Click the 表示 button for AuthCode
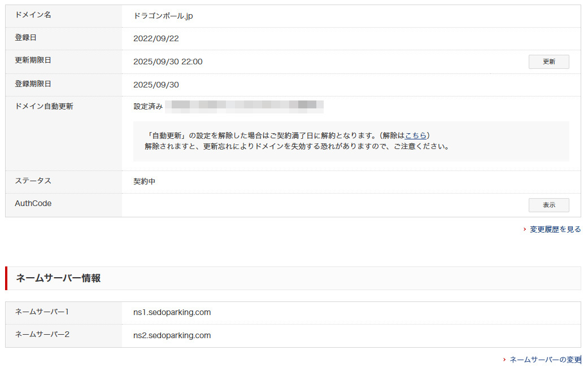Image resolution: width=588 pixels, height=372 pixels. (548, 205)
